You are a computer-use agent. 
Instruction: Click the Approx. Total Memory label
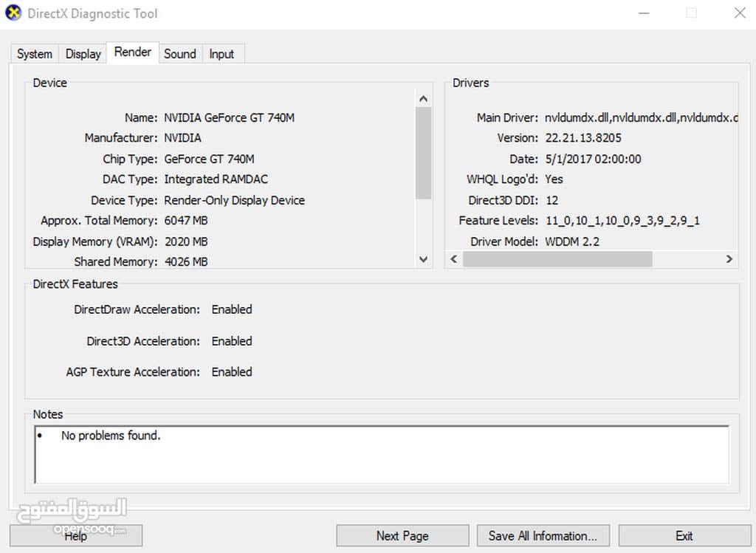pyautogui.click(x=99, y=220)
